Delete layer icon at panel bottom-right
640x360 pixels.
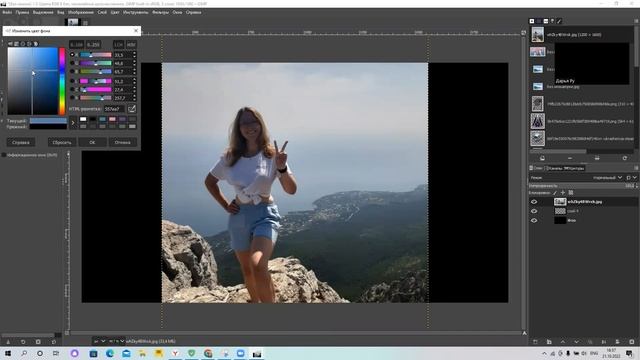click(632, 342)
